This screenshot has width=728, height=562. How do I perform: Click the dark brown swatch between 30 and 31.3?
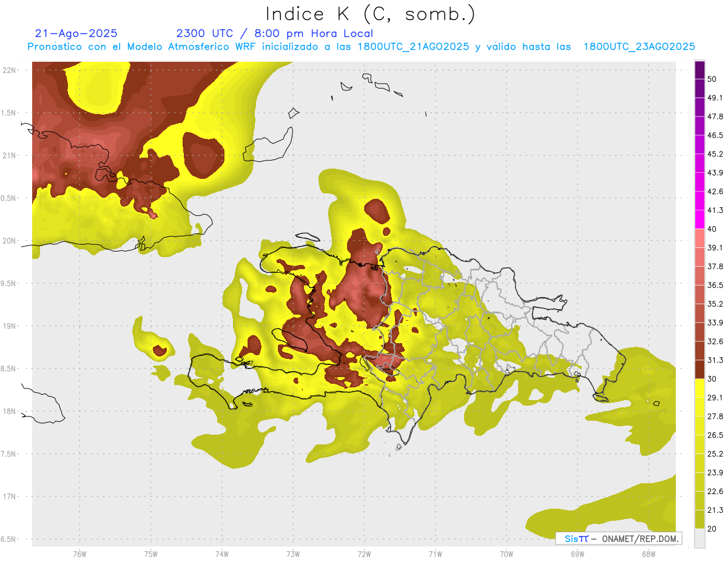pos(699,370)
